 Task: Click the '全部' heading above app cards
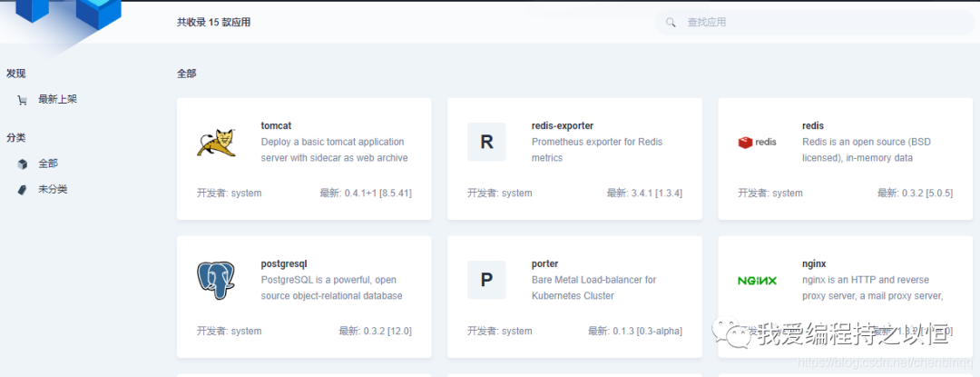[x=186, y=74]
